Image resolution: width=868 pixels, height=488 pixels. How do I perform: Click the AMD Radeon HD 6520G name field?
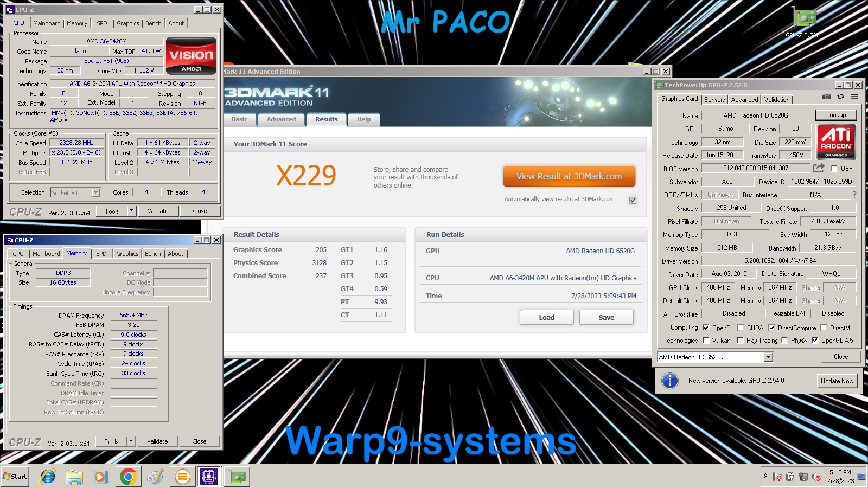tap(756, 115)
